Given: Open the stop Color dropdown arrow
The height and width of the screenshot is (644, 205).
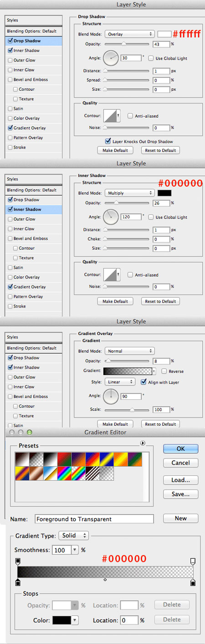Looking at the screenshot, I should 75,620.
